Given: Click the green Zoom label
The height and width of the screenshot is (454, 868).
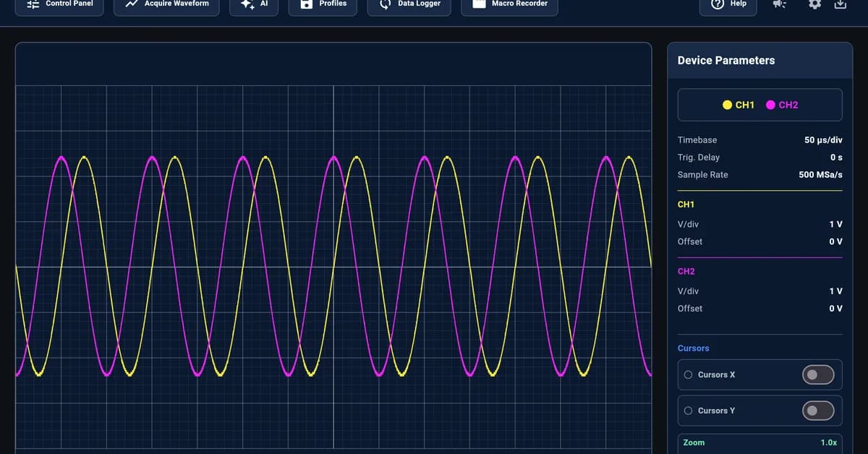Looking at the screenshot, I should (x=694, y=442).
